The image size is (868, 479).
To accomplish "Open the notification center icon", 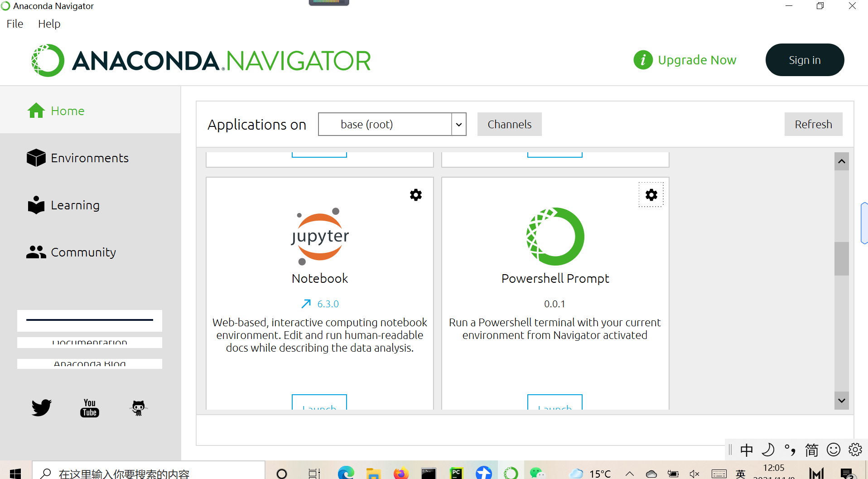I will [x=847, y=474].
